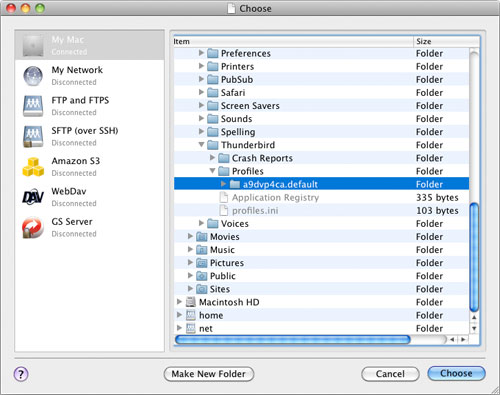Image resolution: width=500 pixels, height=395 pixels.
Task: Choose the SFTP (over SSH) icon
Action: 33,136
